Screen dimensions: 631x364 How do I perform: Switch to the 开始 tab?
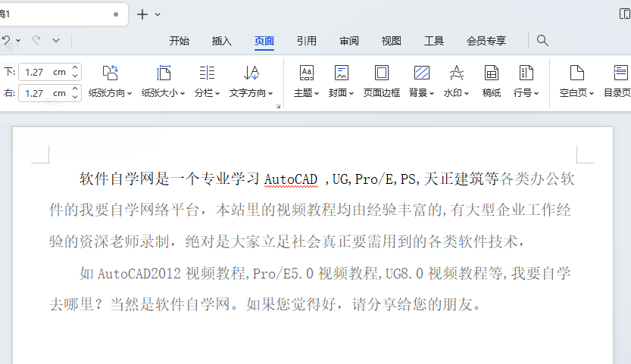tap(179, 41)
